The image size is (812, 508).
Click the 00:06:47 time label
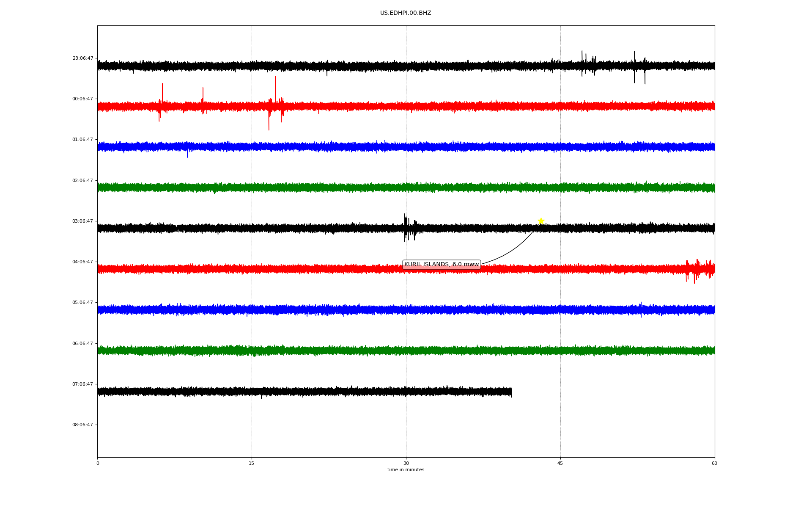pyautogui.click(x=83, y=99)
